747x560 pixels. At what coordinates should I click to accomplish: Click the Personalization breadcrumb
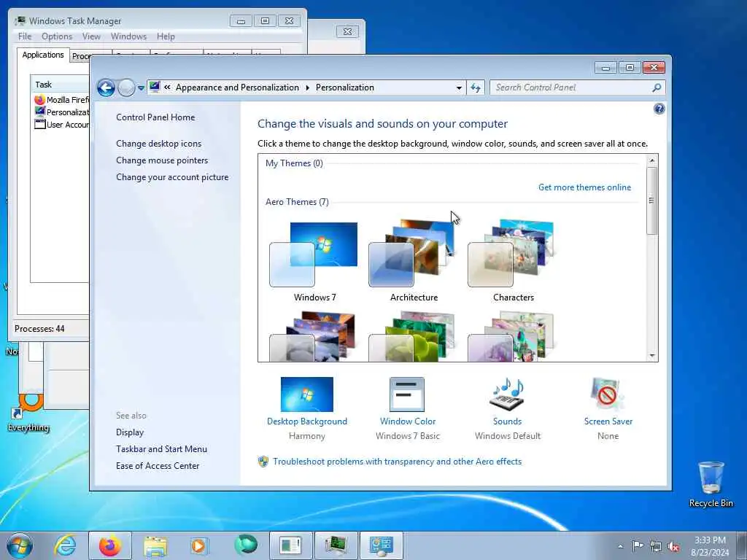click(345, 87)
